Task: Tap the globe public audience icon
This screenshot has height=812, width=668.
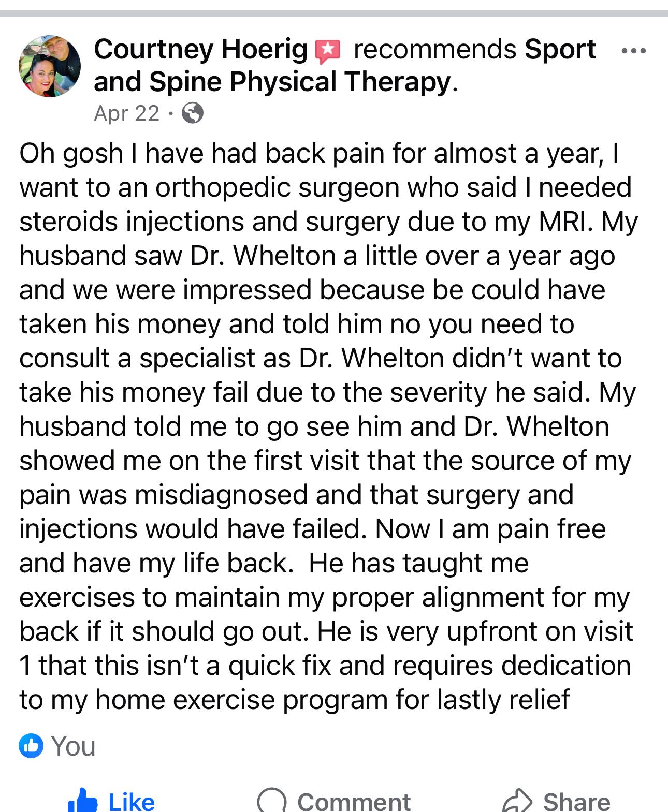Action: [x=193, y=113]
